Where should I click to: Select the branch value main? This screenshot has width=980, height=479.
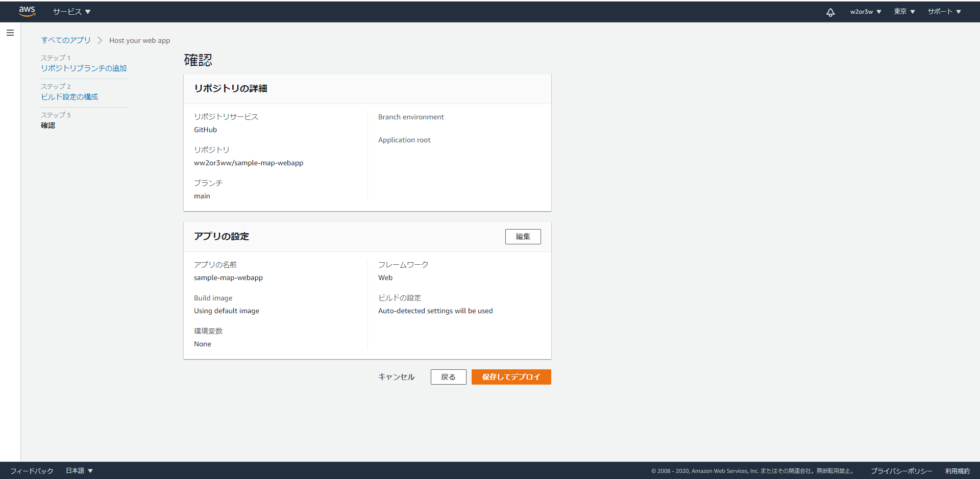(202, 196)
